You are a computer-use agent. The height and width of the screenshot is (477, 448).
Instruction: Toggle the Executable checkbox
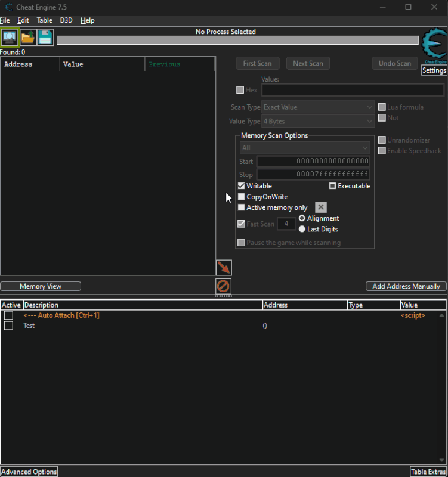click(332, 186)
